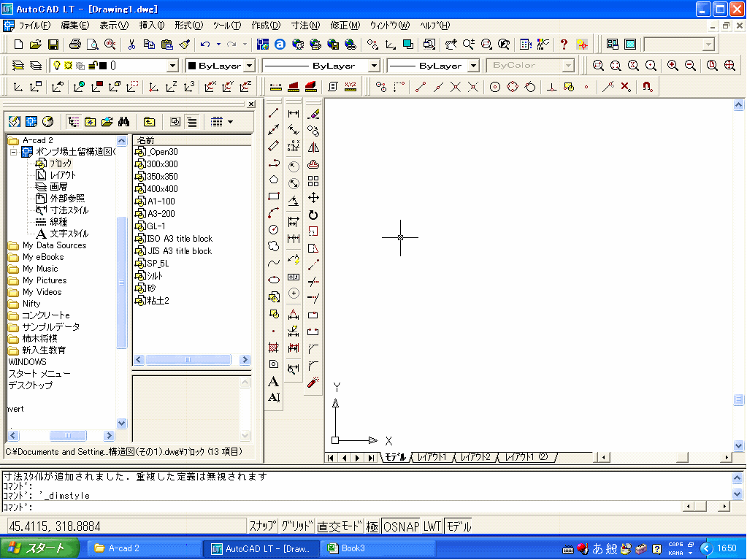Select the Line tool in the draw toolbar

(273, 113)
